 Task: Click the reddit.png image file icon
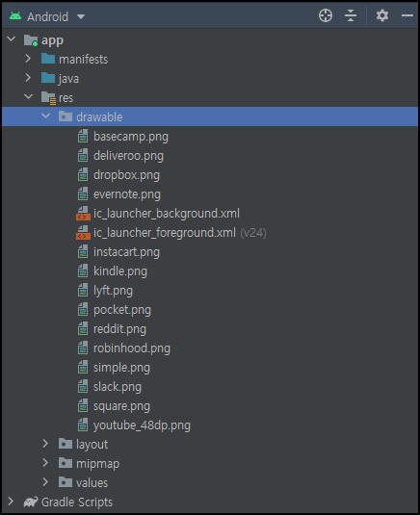(x=83, y=329)
